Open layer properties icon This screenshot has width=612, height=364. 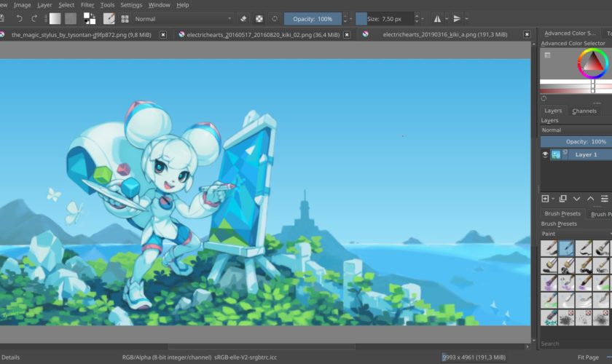coord(604,198)
